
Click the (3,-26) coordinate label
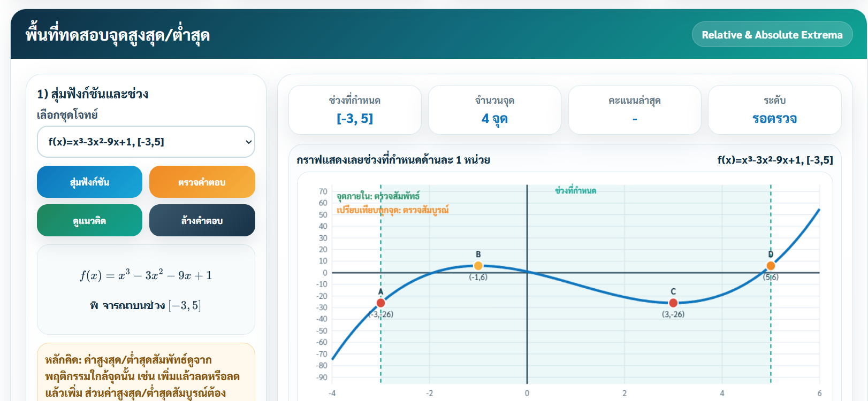tap(673, 314)
